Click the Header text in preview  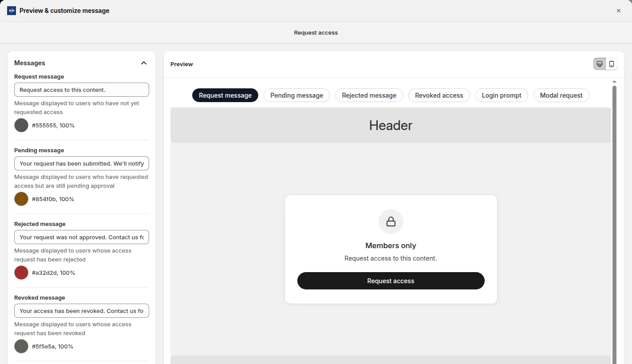391,126
